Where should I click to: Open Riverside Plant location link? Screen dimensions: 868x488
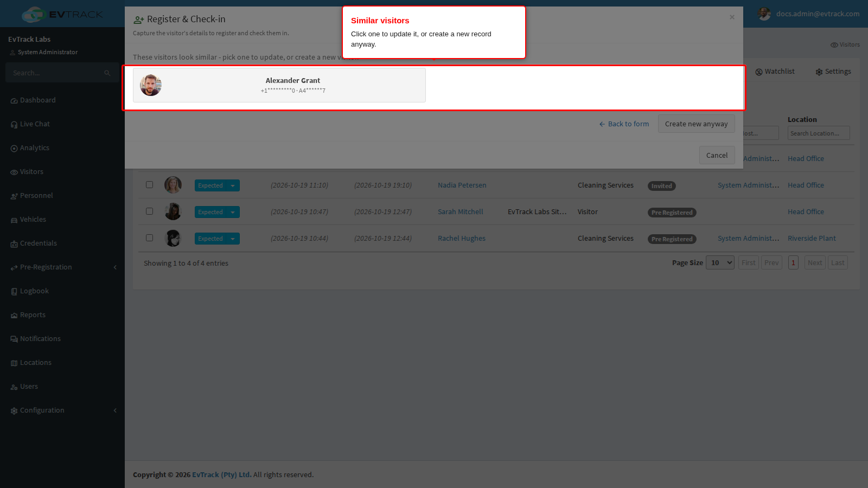coord(812,239)
